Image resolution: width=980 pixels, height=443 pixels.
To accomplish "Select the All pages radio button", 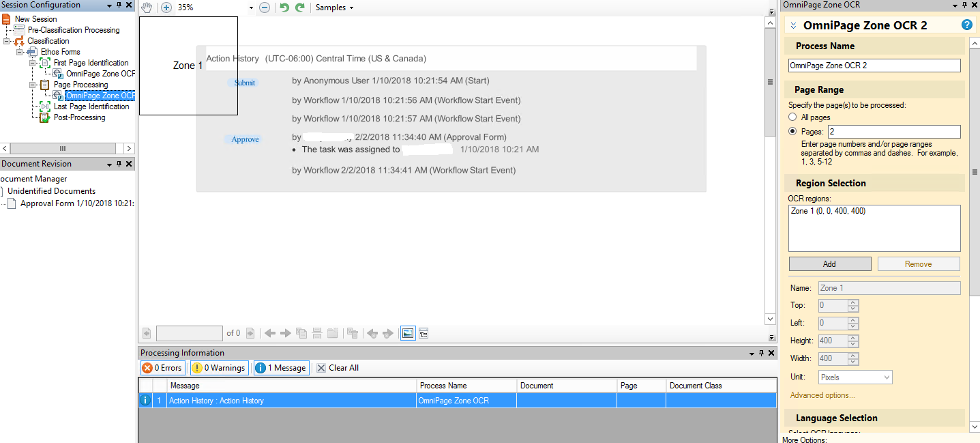I will [x=793, y=117].
